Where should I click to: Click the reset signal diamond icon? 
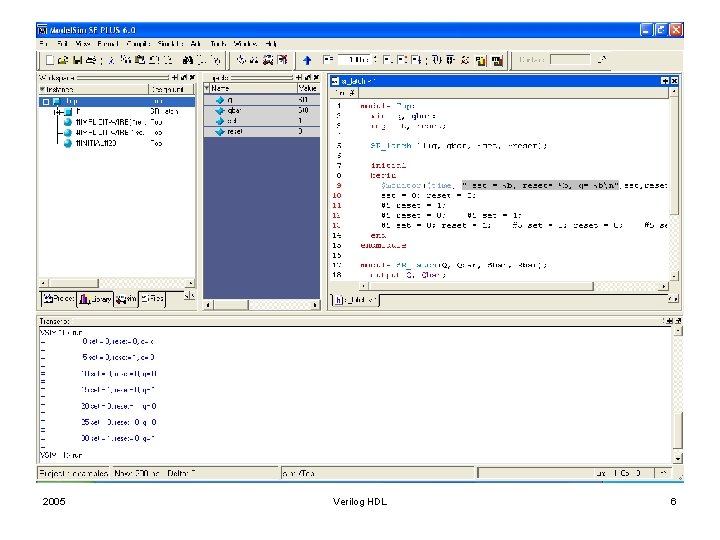tap(219, 131)
